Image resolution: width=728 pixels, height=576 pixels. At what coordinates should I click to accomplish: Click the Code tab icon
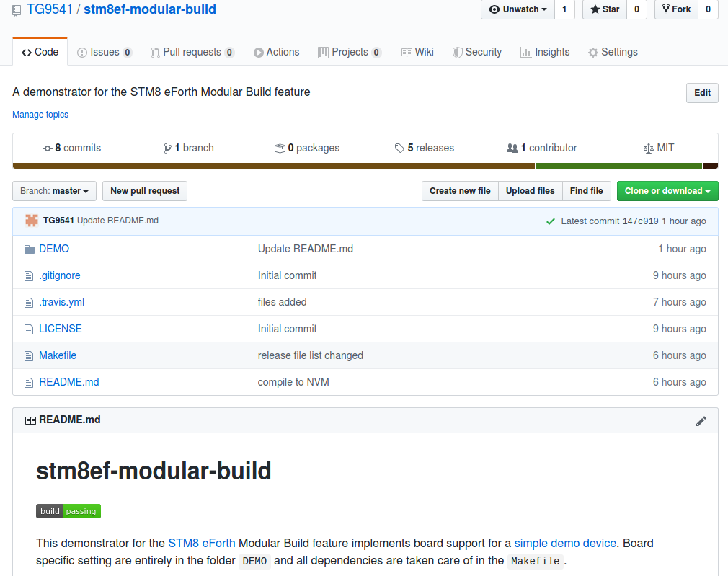[x=27, y=53]
